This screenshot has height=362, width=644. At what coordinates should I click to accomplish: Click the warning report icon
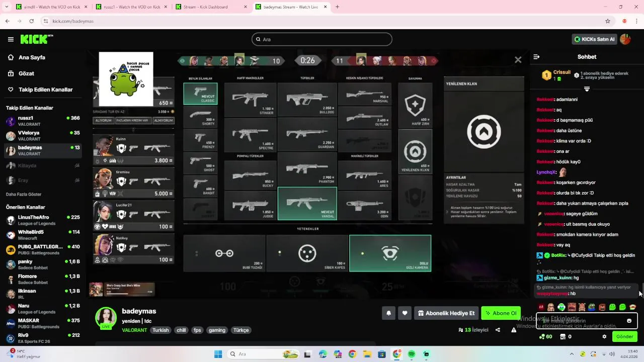(514, 330)
